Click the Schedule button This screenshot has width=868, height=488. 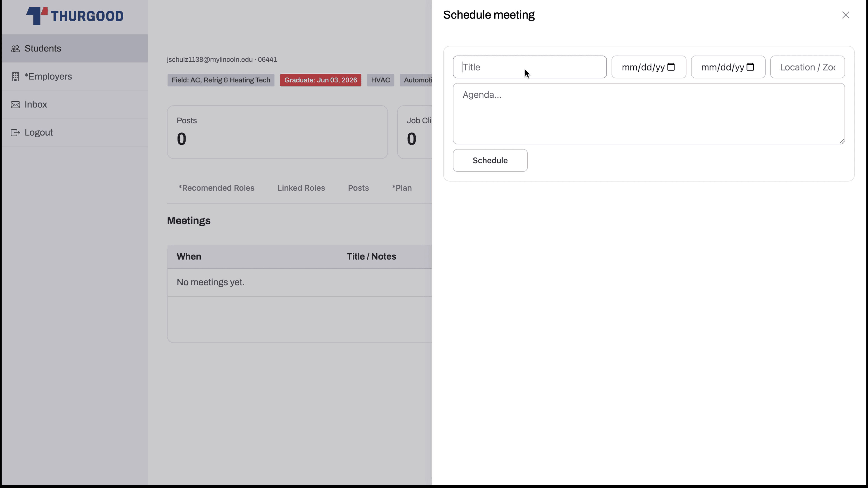(490, 160)
